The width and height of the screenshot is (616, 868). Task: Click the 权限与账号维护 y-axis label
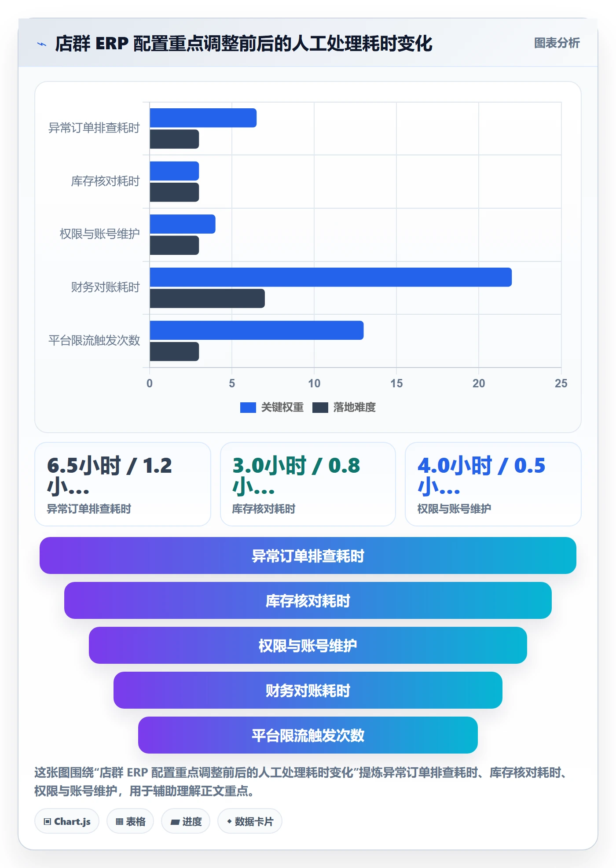(x=100, y=234)
